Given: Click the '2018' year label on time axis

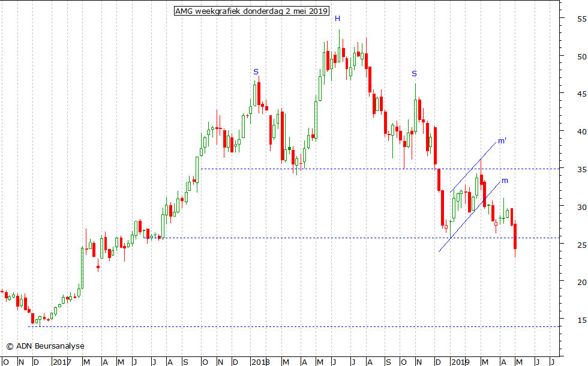Looking at the screenshot, I should (x=260, y=362).
